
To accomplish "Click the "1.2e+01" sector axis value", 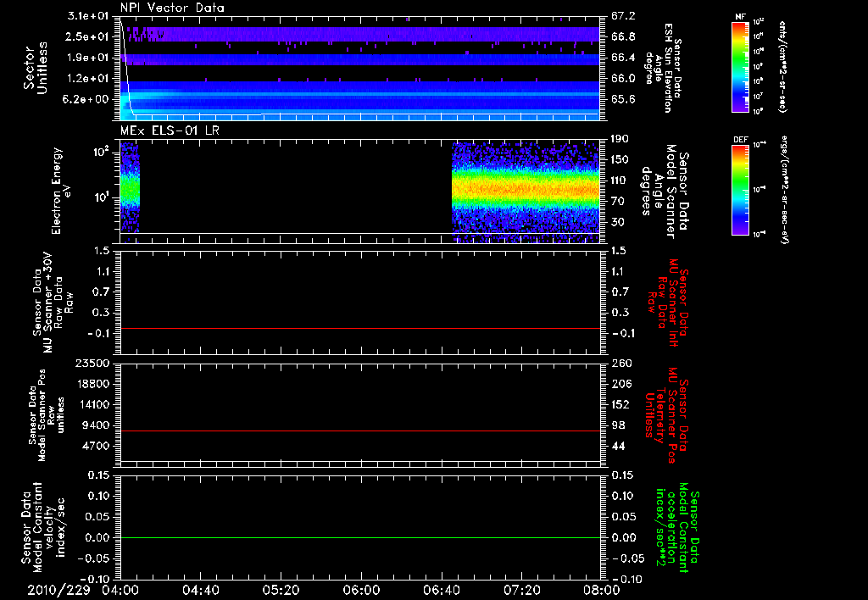I will [x=87, y=79].
